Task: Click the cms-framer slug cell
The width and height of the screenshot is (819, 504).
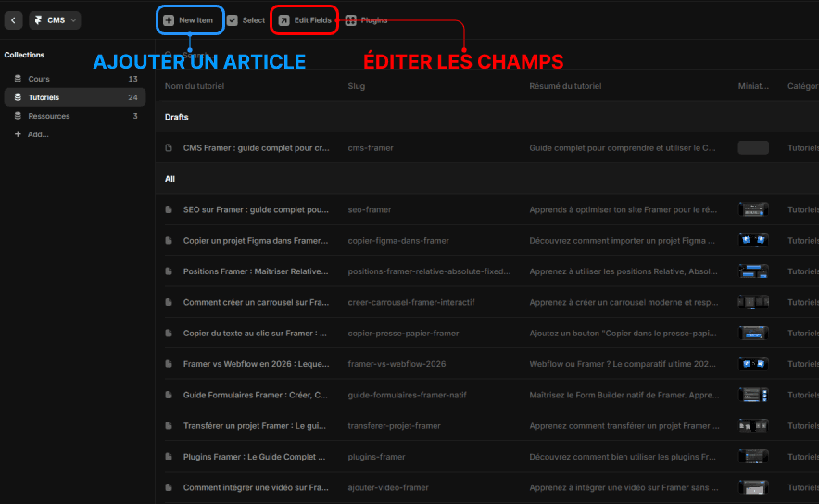Action: [371, 148]
